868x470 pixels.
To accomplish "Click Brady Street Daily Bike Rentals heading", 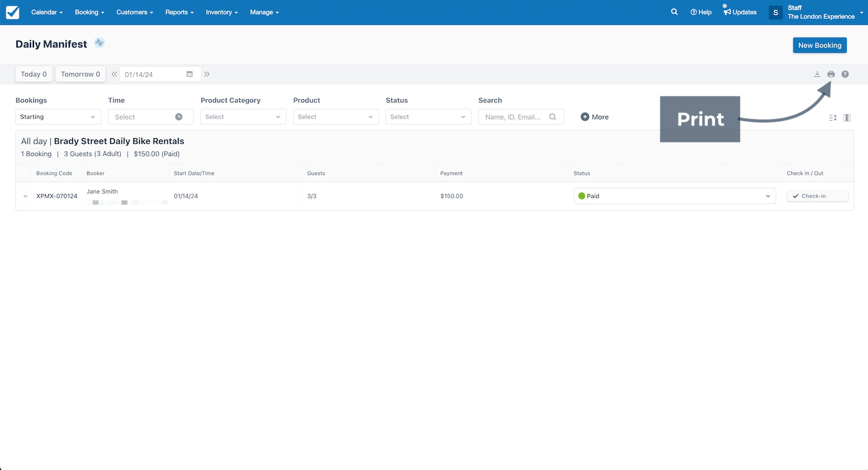I will point(119,141).
